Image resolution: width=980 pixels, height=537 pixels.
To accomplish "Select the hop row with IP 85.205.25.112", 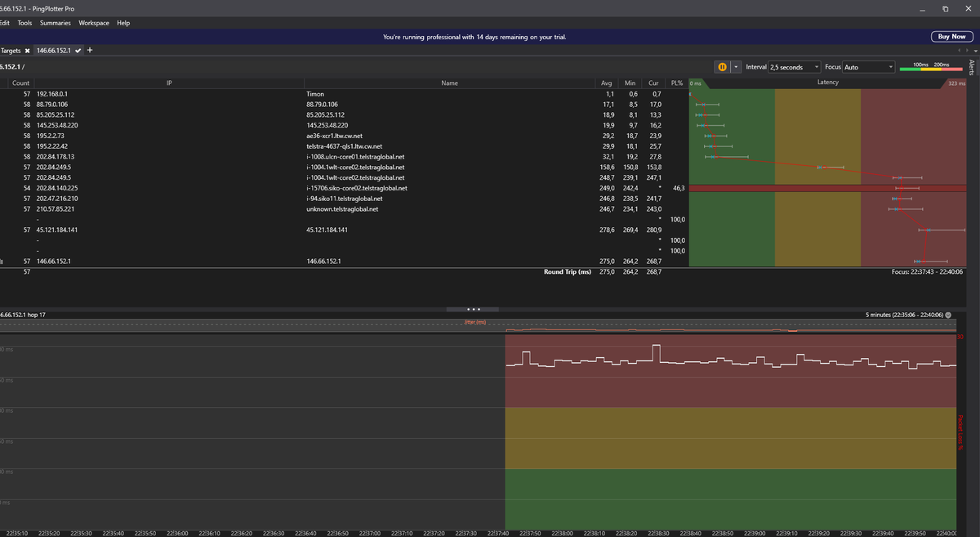I will coord(56,115).
